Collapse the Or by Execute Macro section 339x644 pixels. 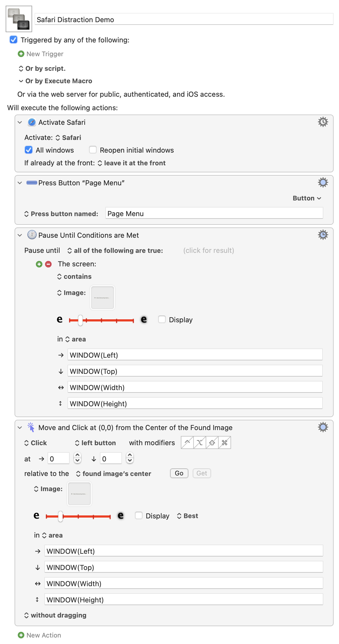point(21,81)
